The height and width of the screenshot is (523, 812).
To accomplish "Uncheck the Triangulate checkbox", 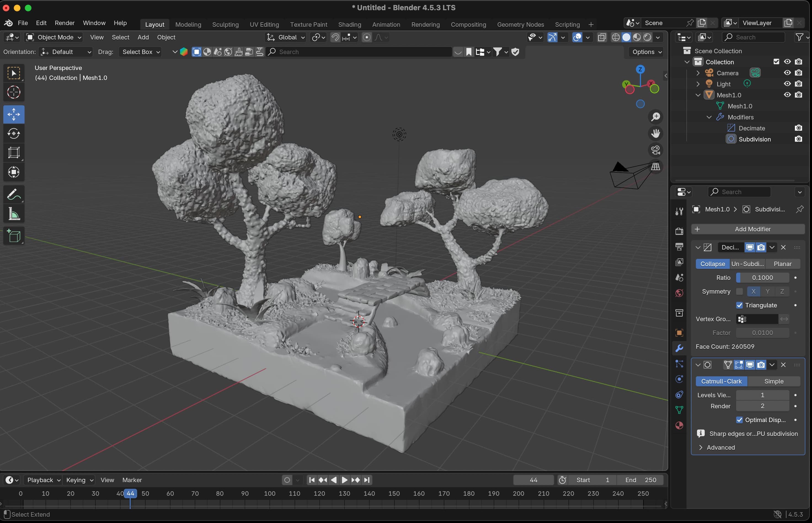I will tap(739, 305).
